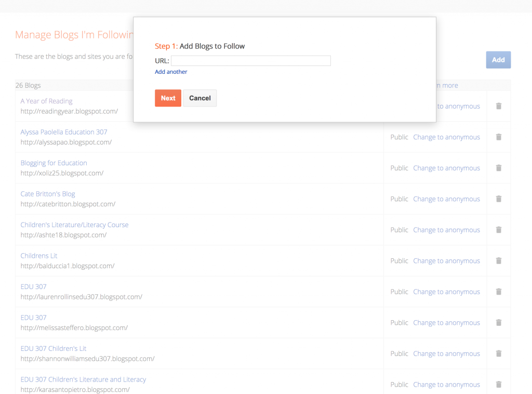Screen dimensions: 532x394
Task: Remove Blogging for Education using trash icon
Action: coord(498,168)
